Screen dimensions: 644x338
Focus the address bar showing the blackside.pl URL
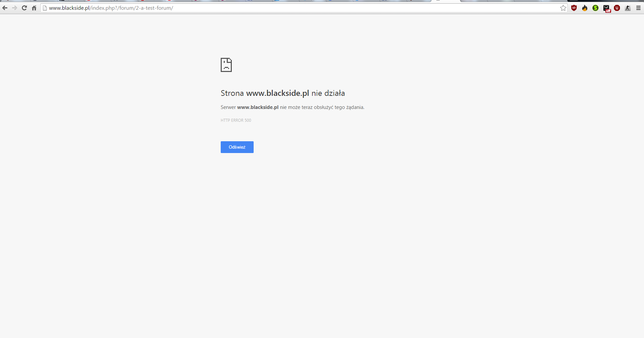(x=269, y=8)
